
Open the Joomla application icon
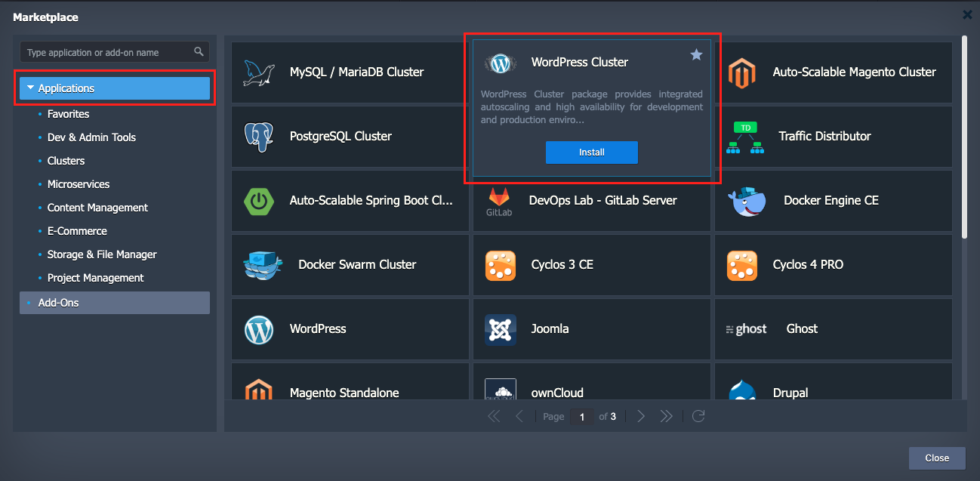(500, 329)
